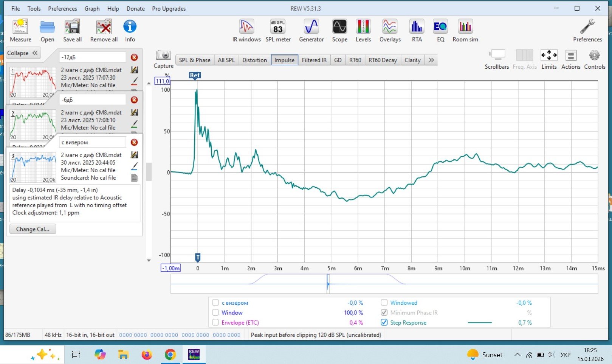Click the impulse overview strip below the graph

tap(384, 284)
